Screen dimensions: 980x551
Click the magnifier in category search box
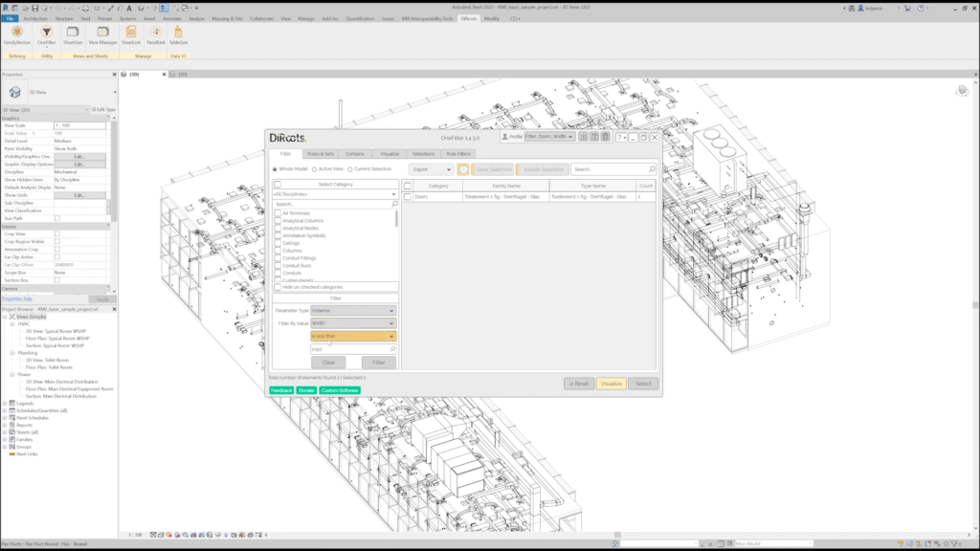click(394, 205)
